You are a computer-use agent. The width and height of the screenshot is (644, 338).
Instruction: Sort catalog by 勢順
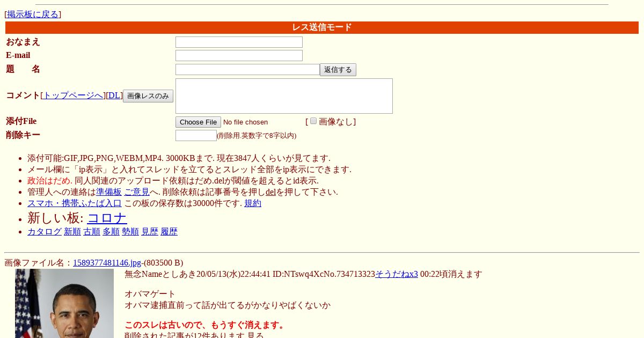[x=130, y=232]
